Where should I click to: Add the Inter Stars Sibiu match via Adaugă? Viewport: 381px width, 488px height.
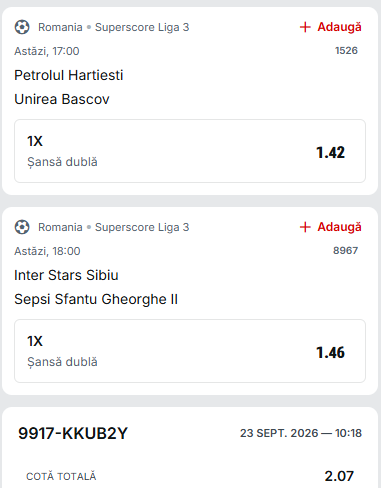click(330, 227)
